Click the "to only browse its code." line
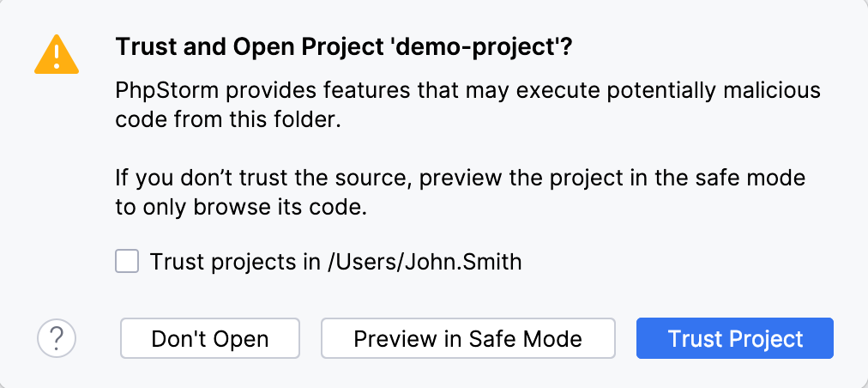 [241, 209]
